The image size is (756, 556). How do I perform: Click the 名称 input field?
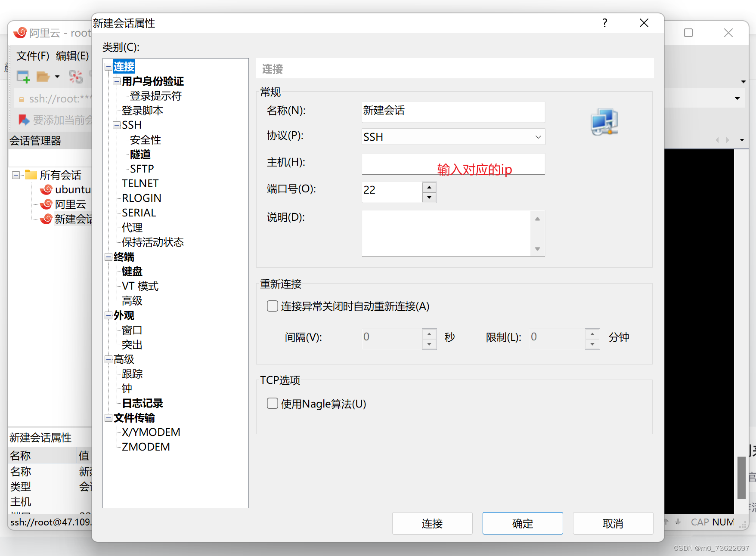tap(453, 112)
